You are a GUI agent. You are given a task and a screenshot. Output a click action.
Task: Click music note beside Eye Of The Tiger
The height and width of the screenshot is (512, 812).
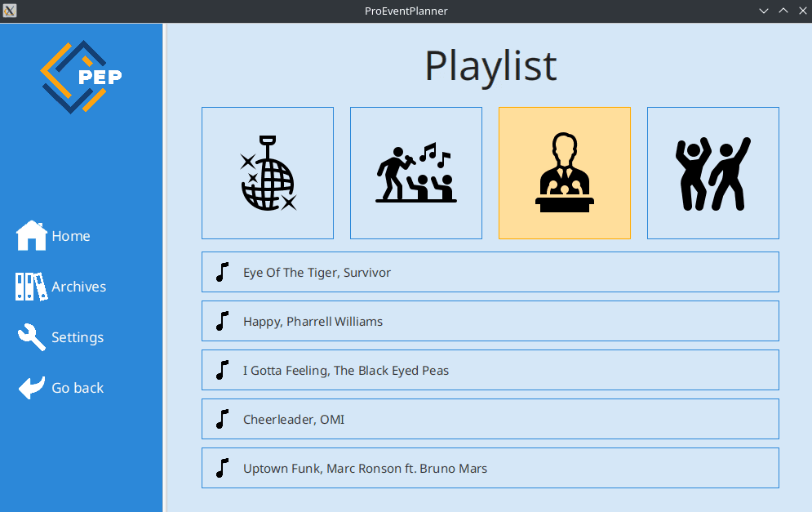coord(222,272)
